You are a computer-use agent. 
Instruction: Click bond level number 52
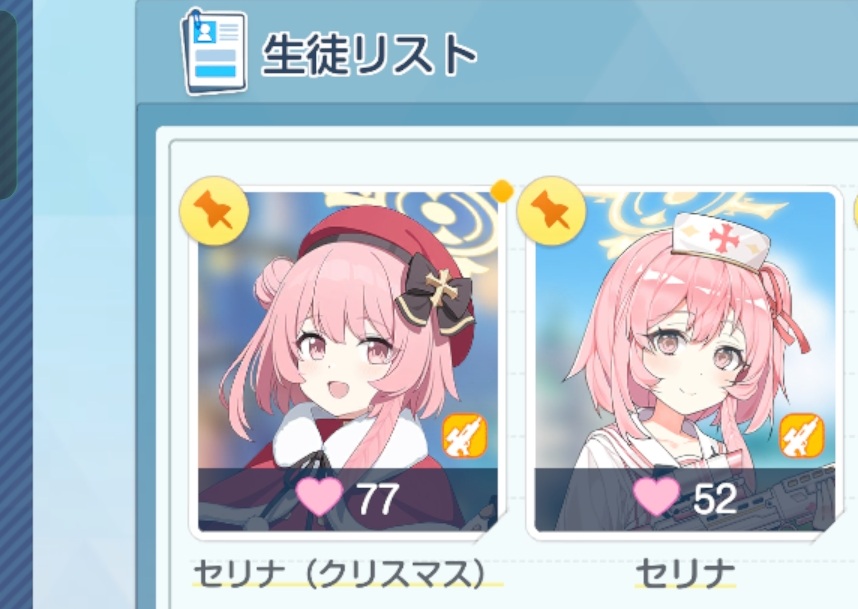[x=715, y=498]
